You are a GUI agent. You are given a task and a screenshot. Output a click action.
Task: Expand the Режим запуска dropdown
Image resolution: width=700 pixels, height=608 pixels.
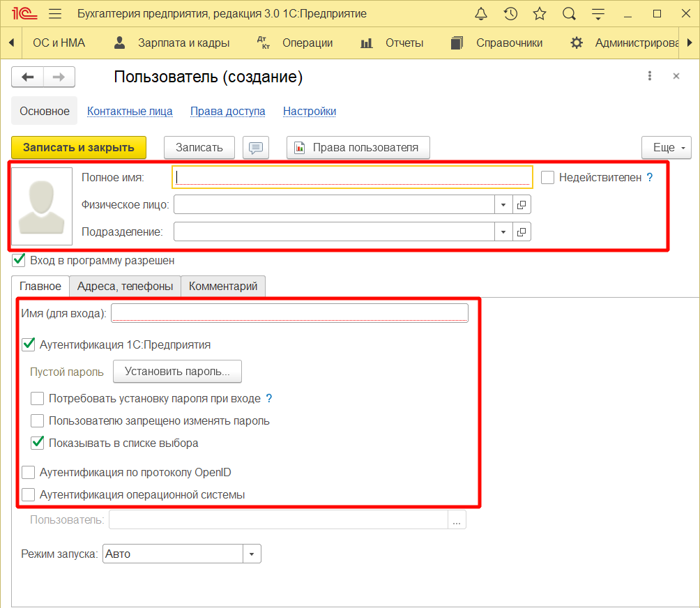pyautogui.click(x=251, y=554)
